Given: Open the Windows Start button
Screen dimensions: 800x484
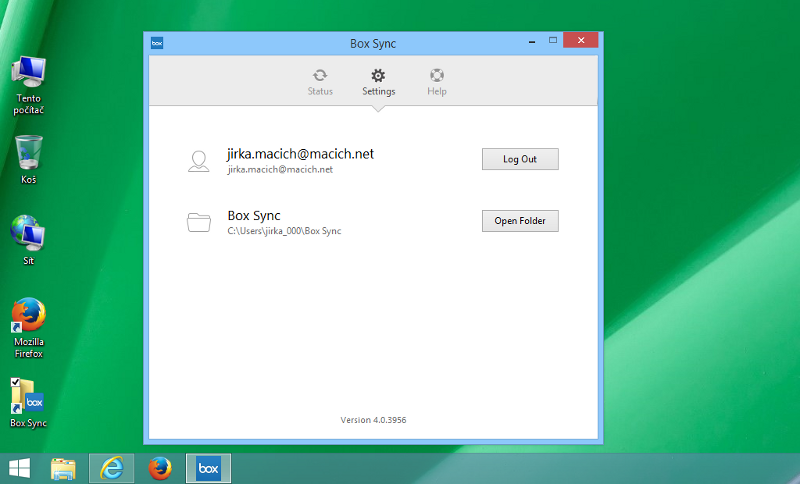Looking at the screenshot, I should [19, 468].
